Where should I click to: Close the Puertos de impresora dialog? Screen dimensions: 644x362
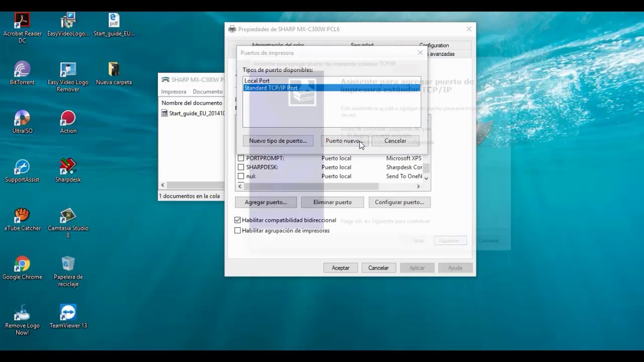pos(420,53)
